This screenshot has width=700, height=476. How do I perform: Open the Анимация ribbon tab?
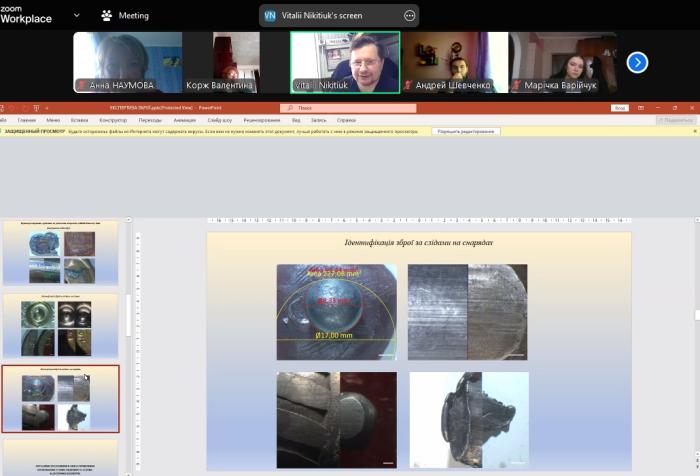point(185,119)
